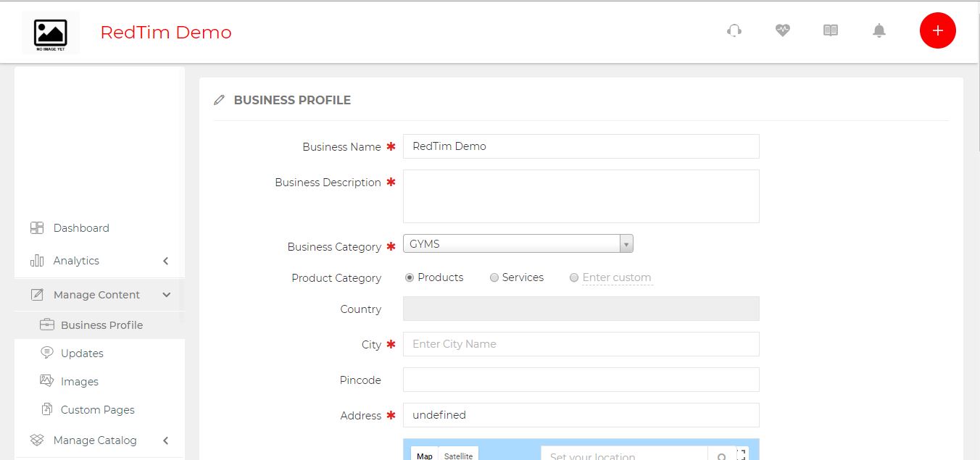
Task: Click into the Business Description textarea
Action: tap(581, 196)
